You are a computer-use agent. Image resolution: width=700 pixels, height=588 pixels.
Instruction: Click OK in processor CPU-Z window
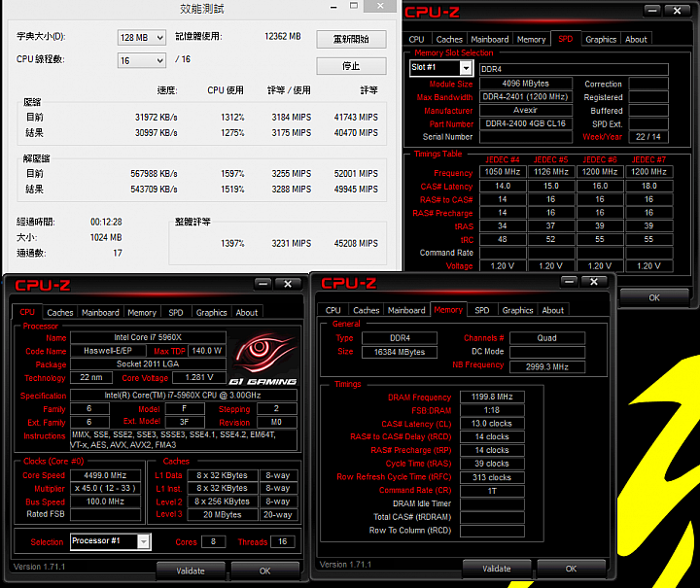pyautogui.click(x=264, y=571)
